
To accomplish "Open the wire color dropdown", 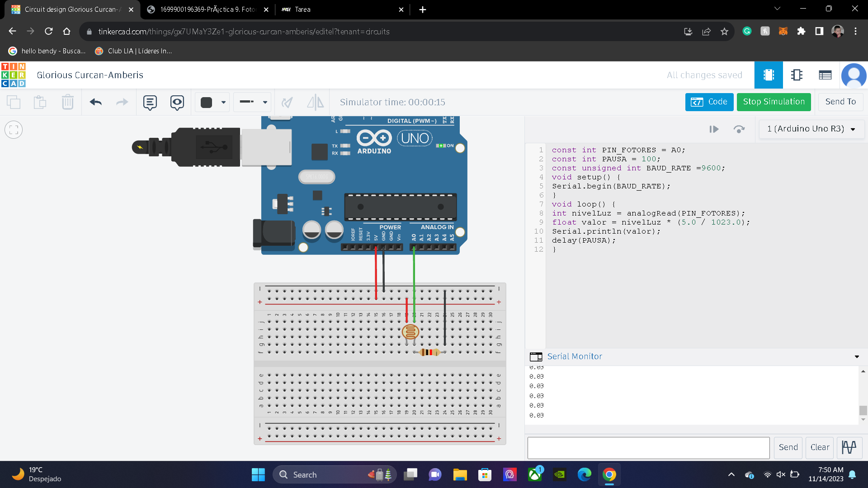I will 212,102.
